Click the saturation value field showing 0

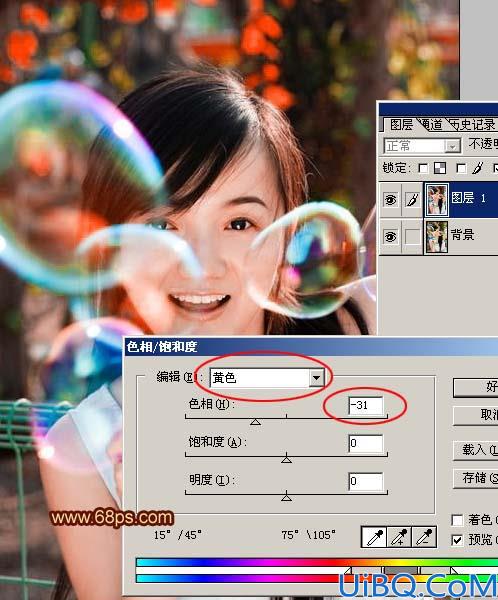(x=366, y=443)
